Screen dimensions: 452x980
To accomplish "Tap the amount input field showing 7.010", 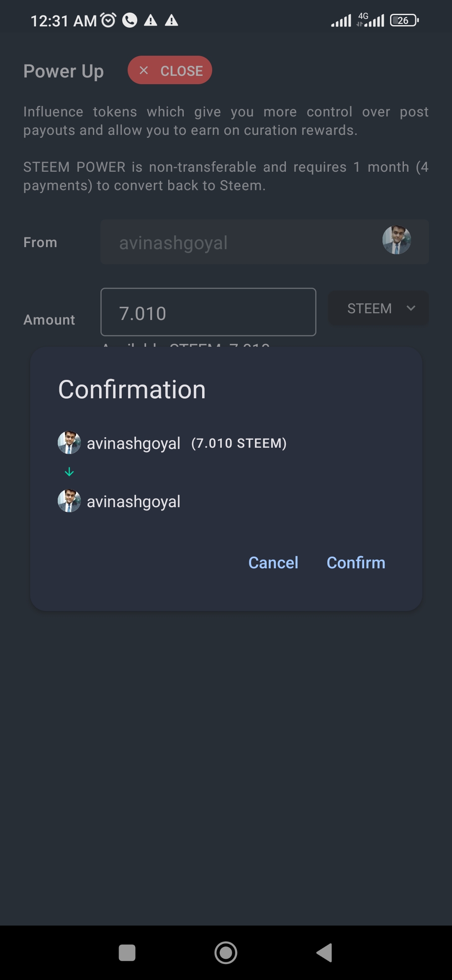I will pos(208,312).
